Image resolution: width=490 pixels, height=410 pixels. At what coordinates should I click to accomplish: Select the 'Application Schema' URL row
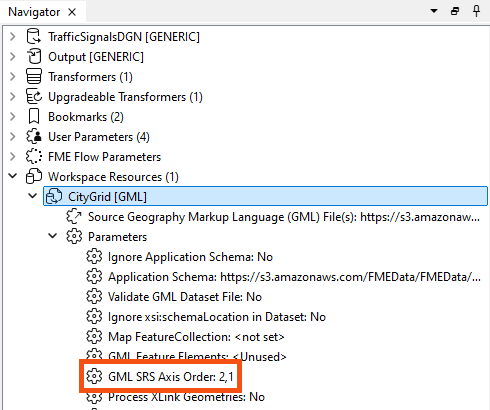pos(294,277)
